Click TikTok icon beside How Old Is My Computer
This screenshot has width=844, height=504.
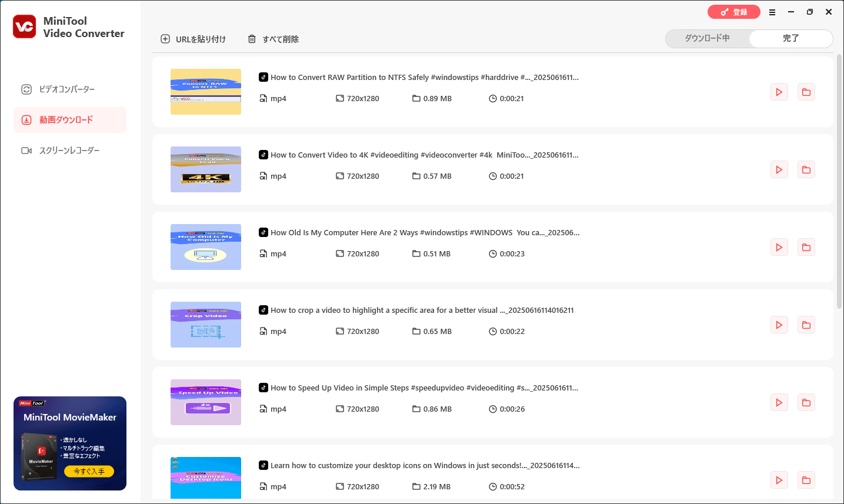point(263,232)
